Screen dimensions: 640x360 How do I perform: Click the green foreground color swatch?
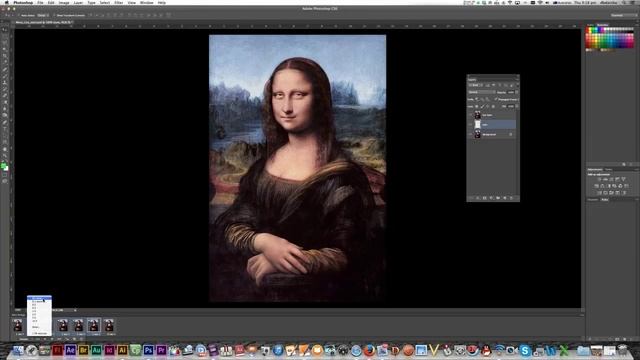tap(3, 165)
